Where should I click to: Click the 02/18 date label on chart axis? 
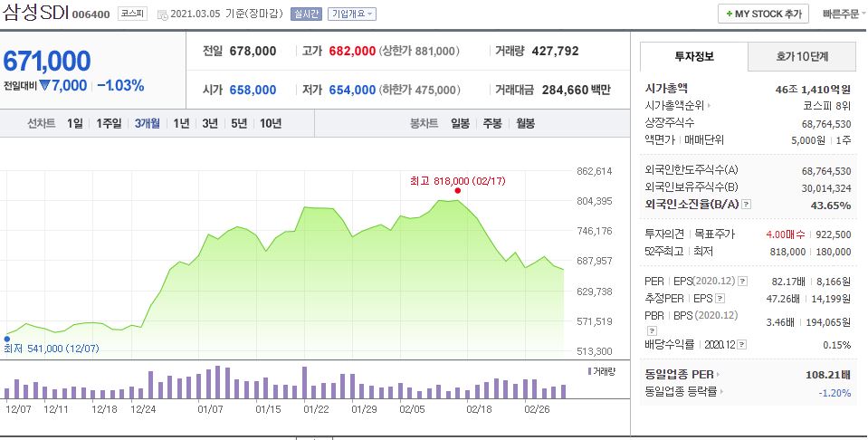479,409
